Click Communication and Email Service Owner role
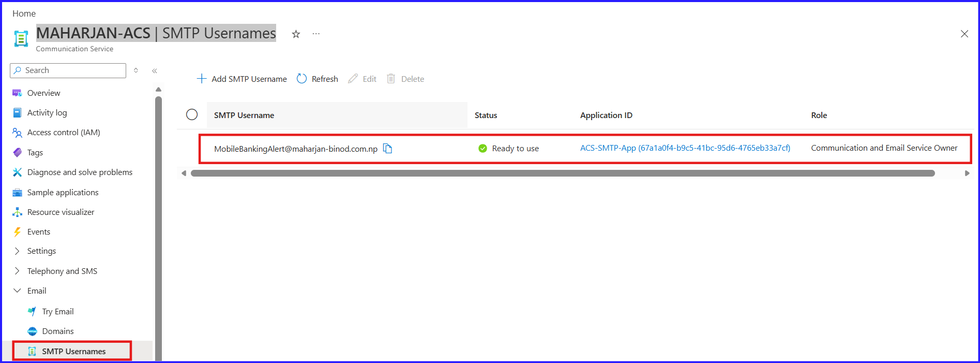This screenshot has width=980, height=363. pyautogui.click(x=884, y=148)
